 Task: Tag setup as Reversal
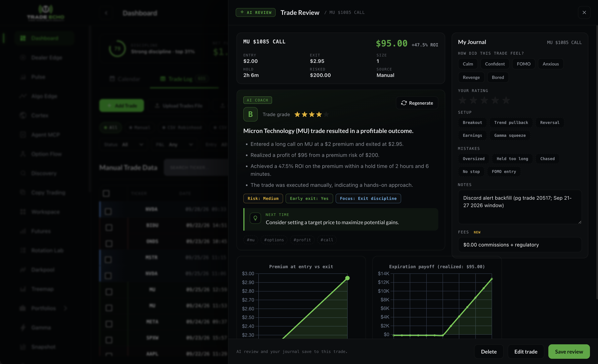(550, 123)
